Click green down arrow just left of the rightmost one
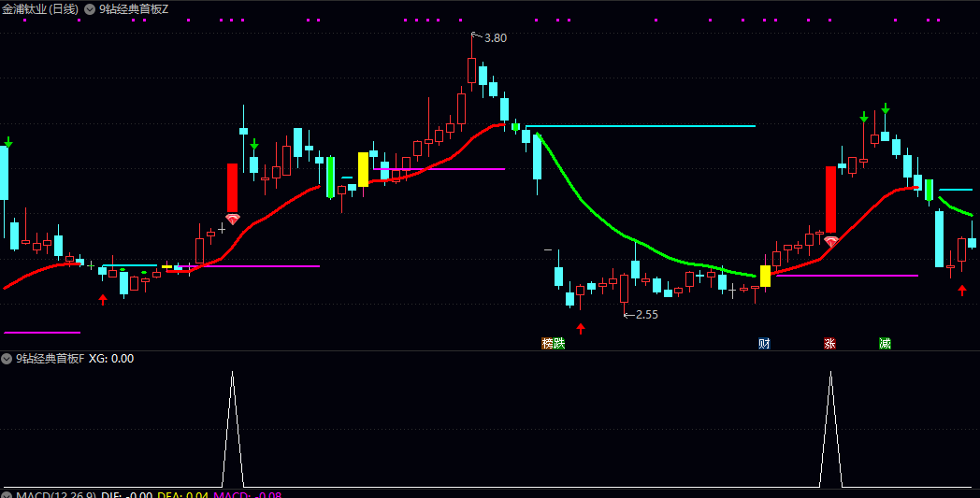The image size is (980, 498). click(x=864, y=117)
